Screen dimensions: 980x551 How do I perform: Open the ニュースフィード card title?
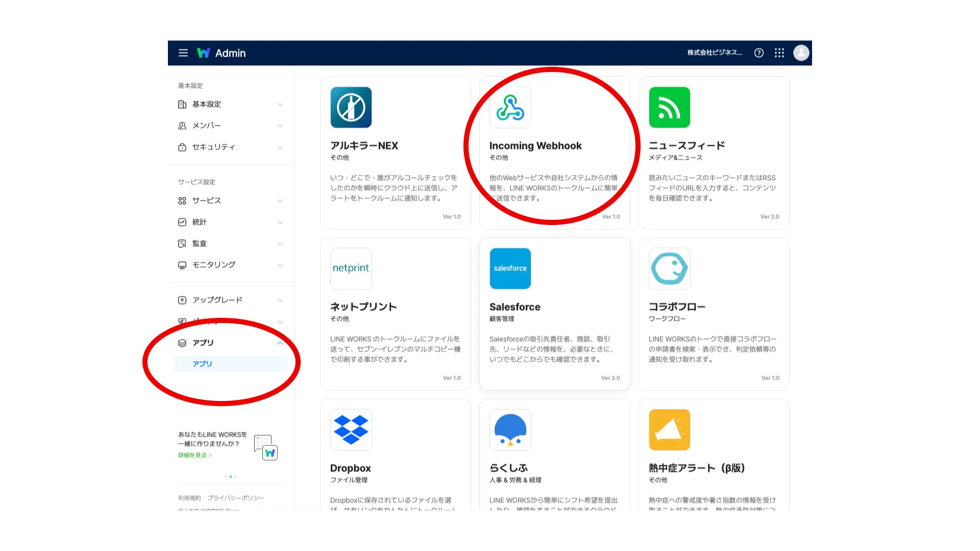coord(687,146)
